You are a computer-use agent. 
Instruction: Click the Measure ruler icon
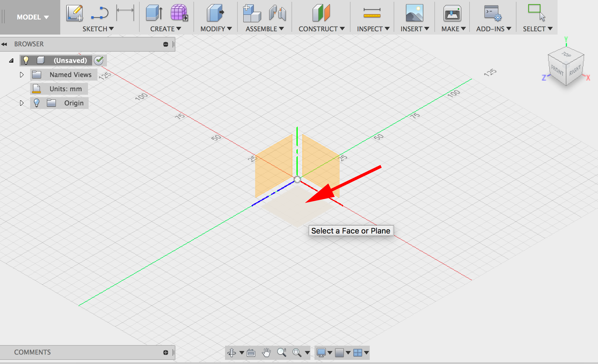[372, 13]
